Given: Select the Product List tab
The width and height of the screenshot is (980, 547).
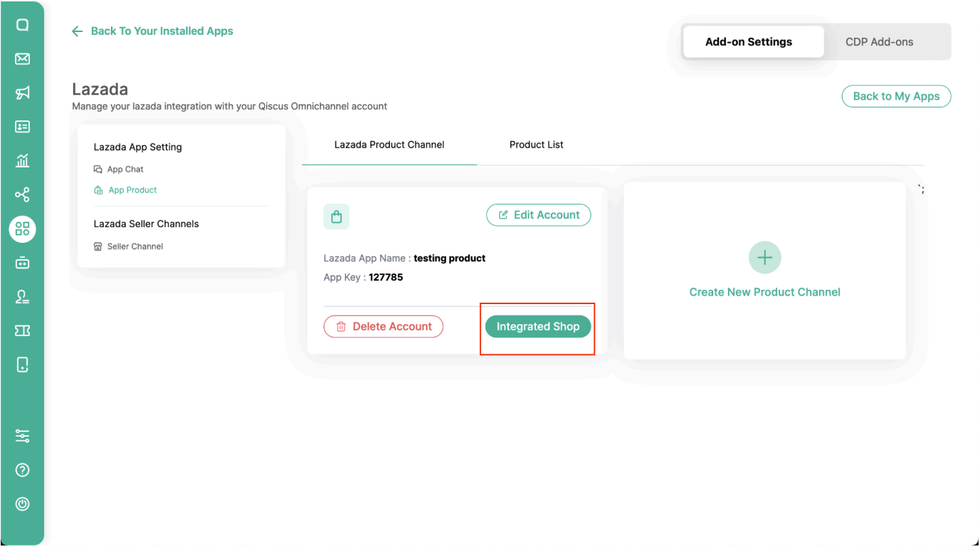Looking at the screenshot, I should pyautogui.click(x=536, y=145).
